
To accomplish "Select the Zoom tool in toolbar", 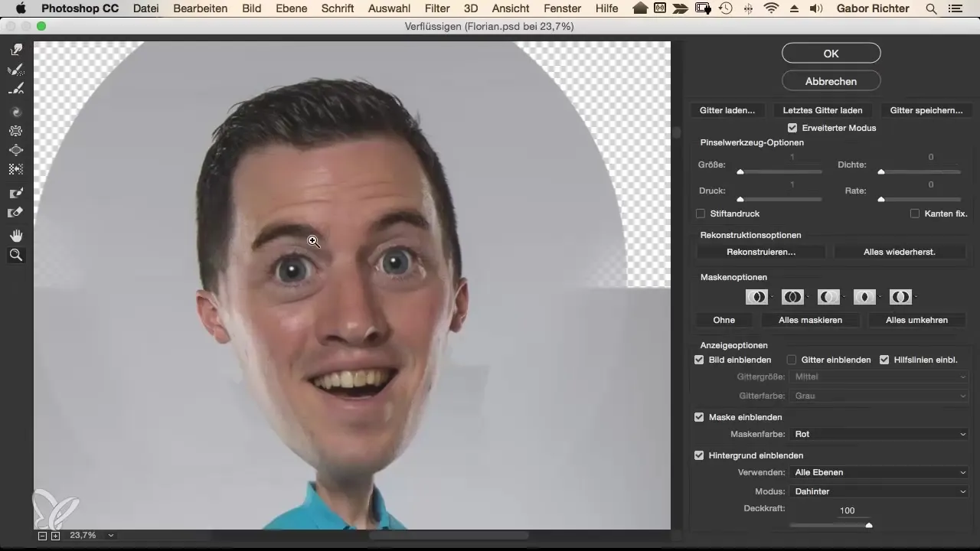I will [x=16, y=256].
